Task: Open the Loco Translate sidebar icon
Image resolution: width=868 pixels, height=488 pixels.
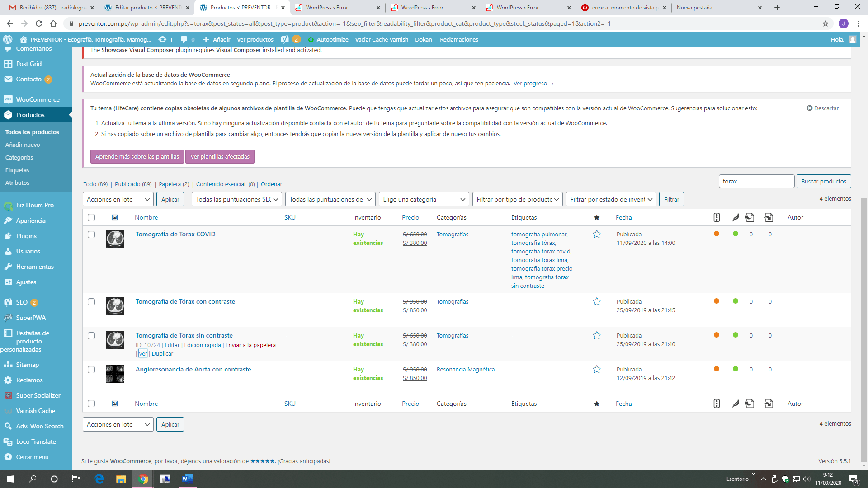Action: 8,441
